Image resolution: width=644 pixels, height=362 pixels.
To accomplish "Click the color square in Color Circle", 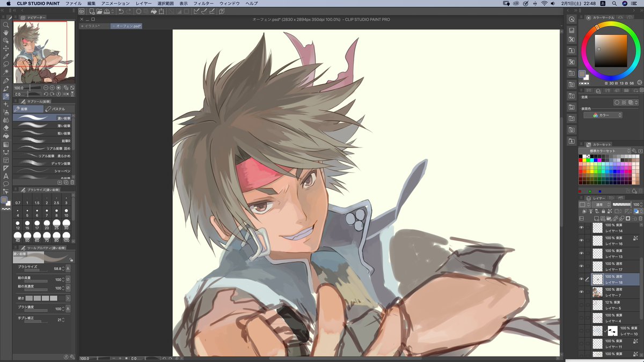I will 611,50.
